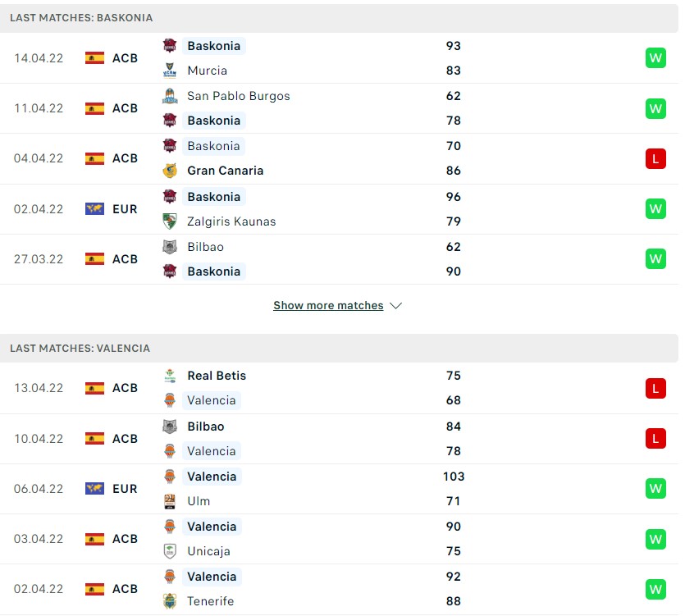The height and width of the screenshot is (616, 685).
Task: Click the chevron next to Show more matches
Action: pyautogui.click(x=395, y=305)
